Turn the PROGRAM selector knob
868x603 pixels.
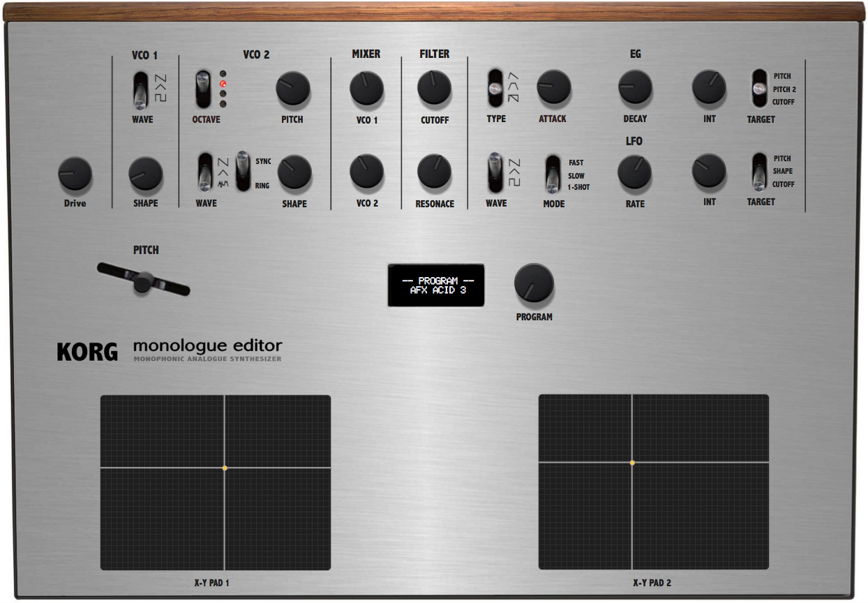click(x=534, y=283)
